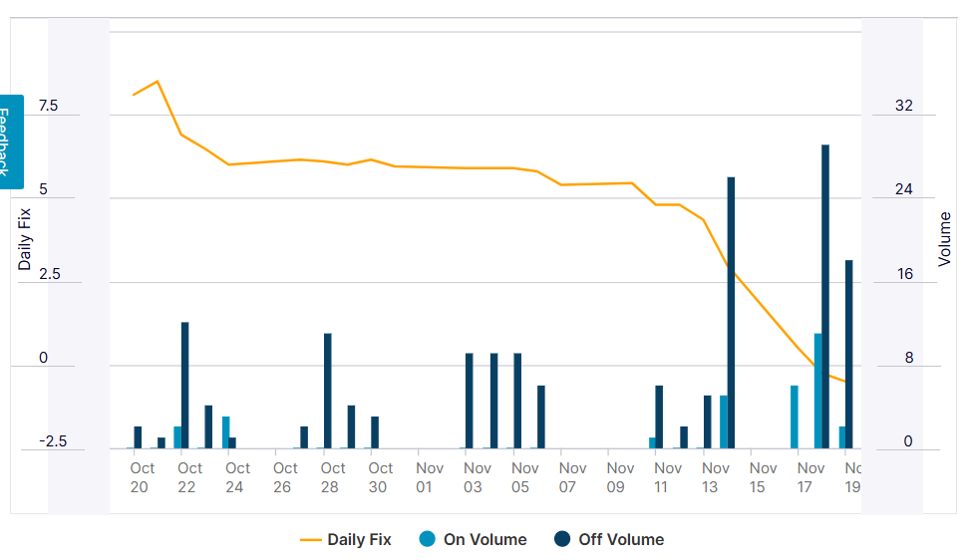Click the Daily Fix line's highest peak
Image resolution: width=967 pixels, height=560 pixels.
[x=158, y=82]
